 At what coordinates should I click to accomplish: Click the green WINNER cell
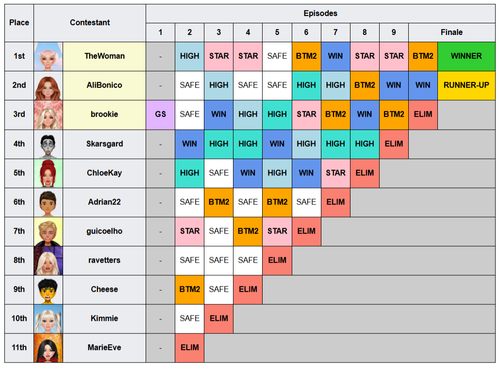[466, 56]
